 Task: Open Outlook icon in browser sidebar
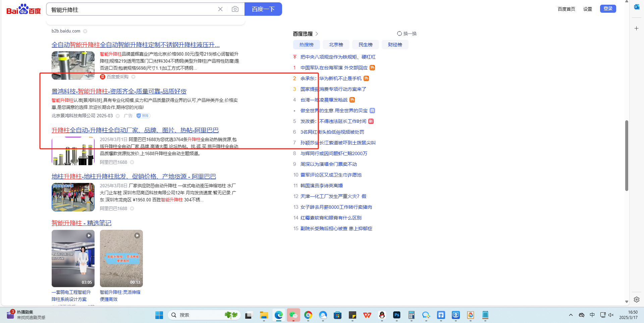point(636,7)
